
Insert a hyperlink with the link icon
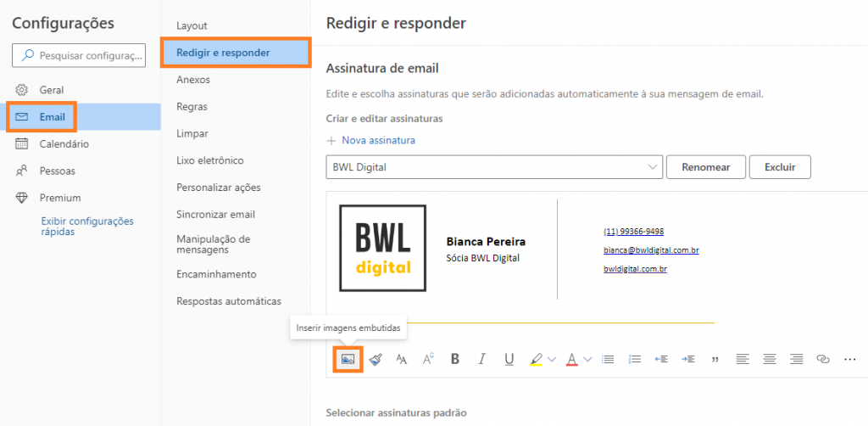click(x=823, y=359)
